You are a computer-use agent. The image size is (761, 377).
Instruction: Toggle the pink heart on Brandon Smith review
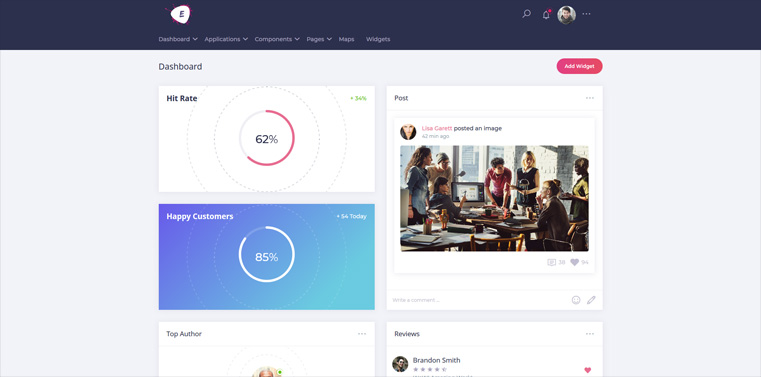coord(588,370)
